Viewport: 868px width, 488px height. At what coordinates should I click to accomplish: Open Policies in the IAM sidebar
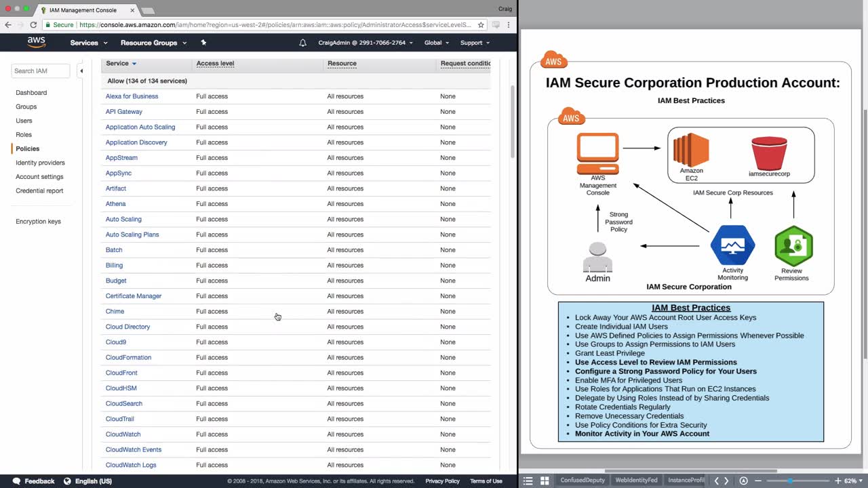tap(28, 149)
